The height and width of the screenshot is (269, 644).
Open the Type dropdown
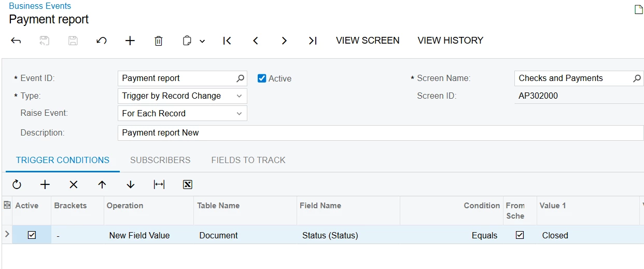click(x=239, y=96)
